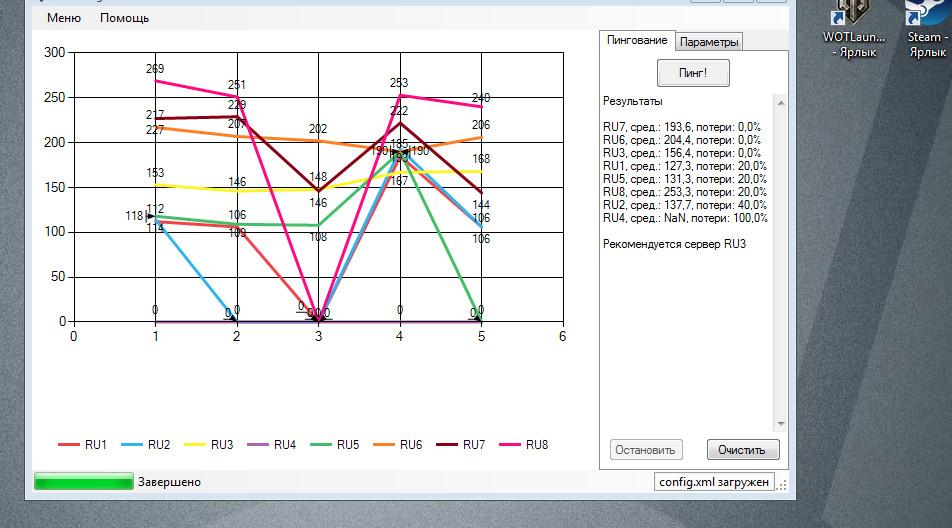The image size is (952, 528).
Task: Open the Помощь menu
Action: point(124,18)
